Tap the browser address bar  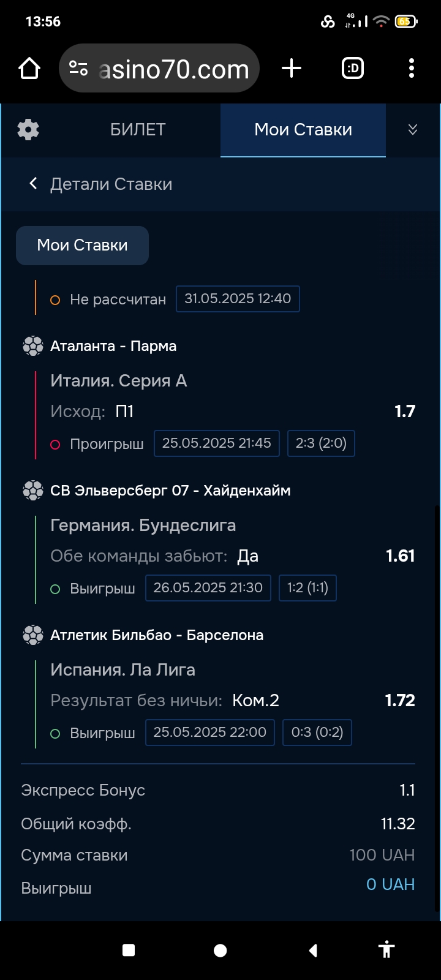click(x=173, y=69)
